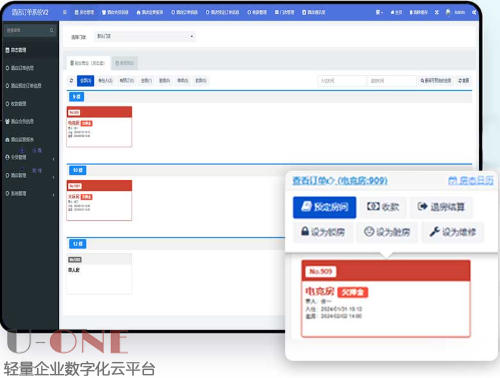Open the red room card on 10楼
The height and width of the screenshot is (378, 500).
click(99, 200)
